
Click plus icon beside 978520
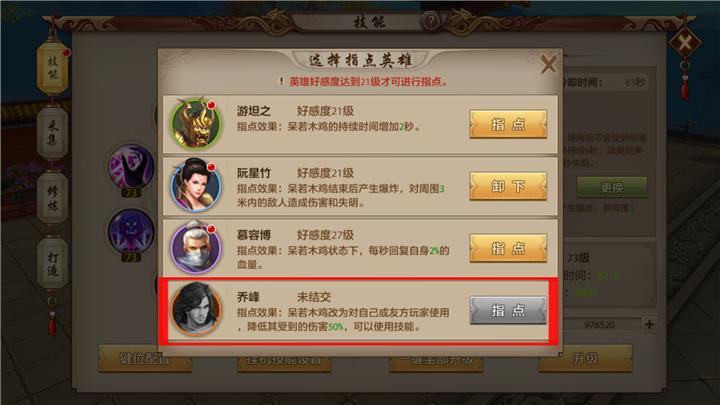pos(649,324)
